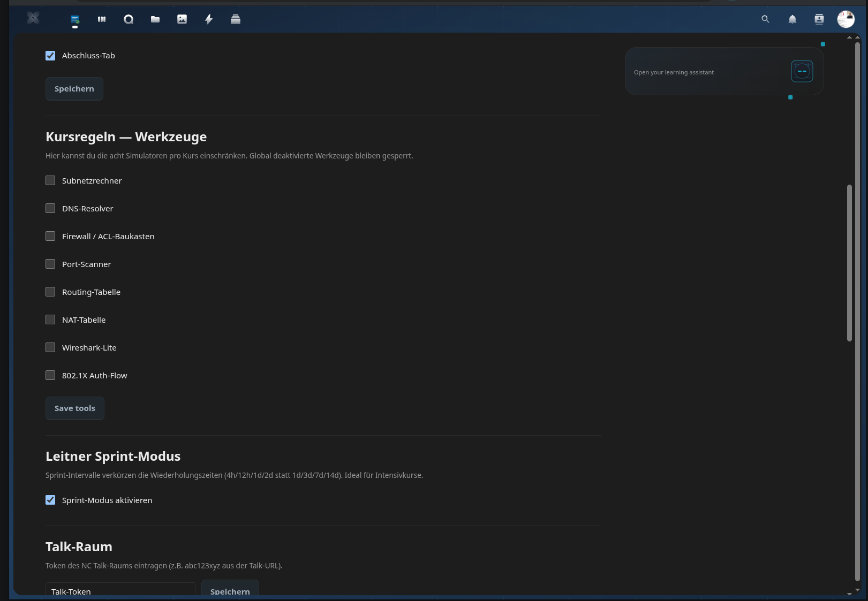Open the stacked layers app icon
This screenshot has width=868, height=601.
235,19
